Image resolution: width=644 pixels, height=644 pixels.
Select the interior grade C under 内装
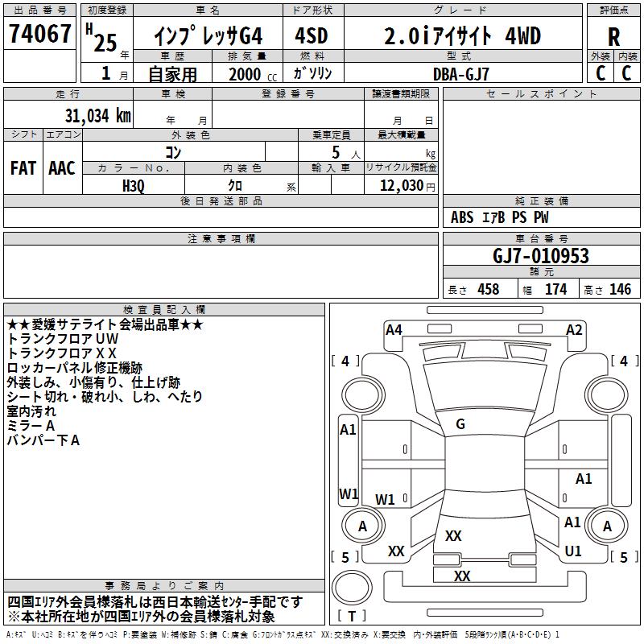coord(626,73)
